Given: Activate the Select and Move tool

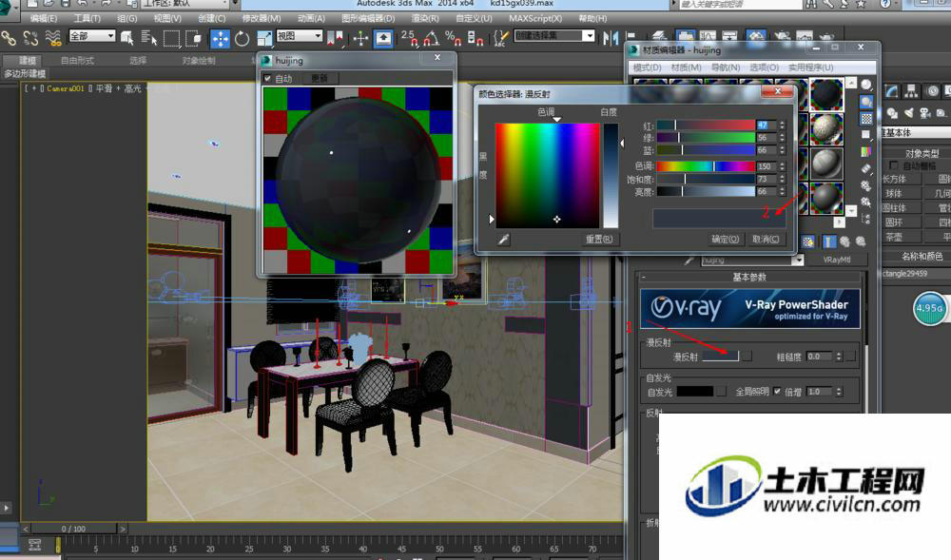Looking at the screenshot, I should click(x=221, y=39).
